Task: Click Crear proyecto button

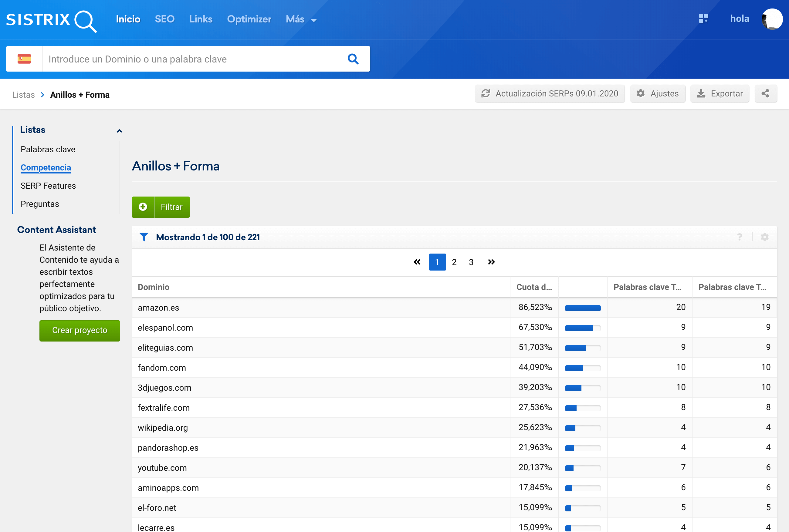Action: click(80, 331)
